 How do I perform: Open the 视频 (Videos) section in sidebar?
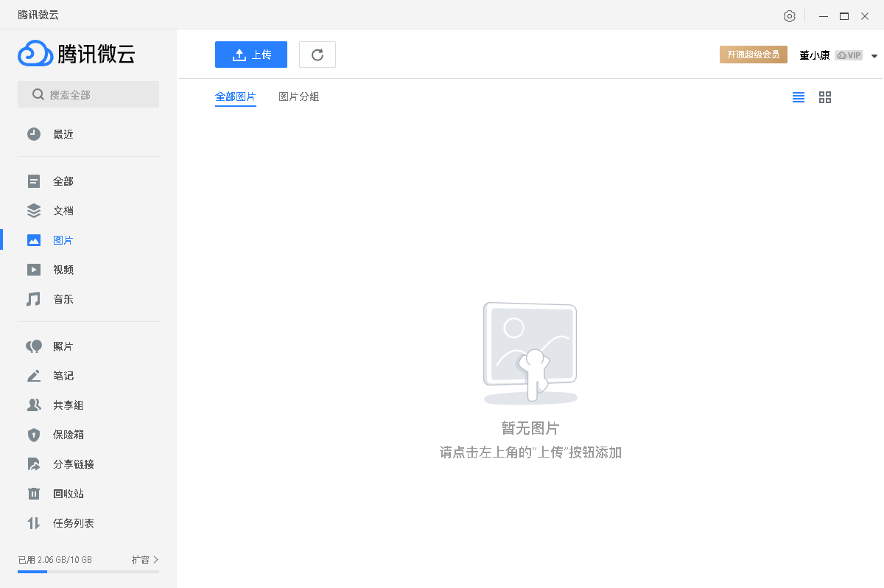[x=63, y=269]
